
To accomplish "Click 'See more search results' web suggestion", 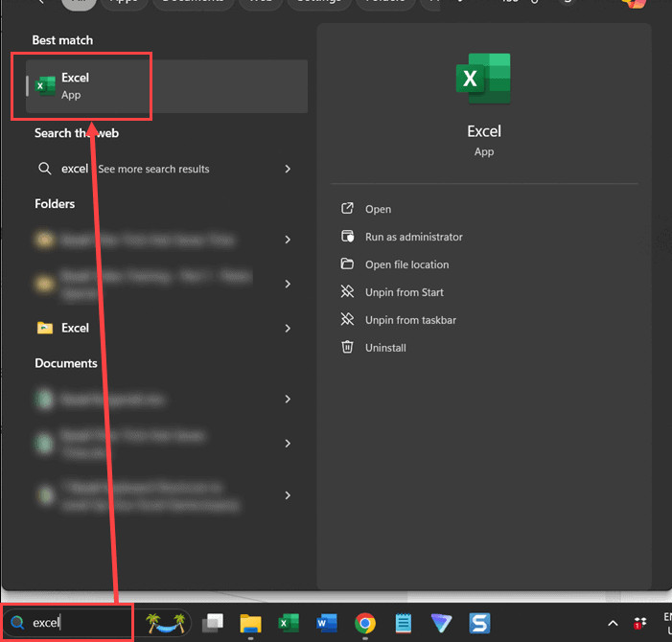I will click(x=153, y=169).
